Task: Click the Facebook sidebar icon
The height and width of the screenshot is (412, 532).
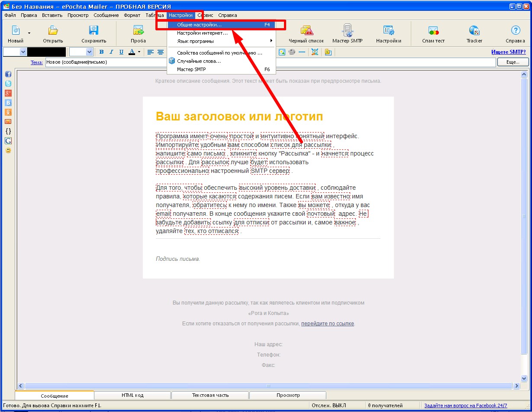Action: 8,75
